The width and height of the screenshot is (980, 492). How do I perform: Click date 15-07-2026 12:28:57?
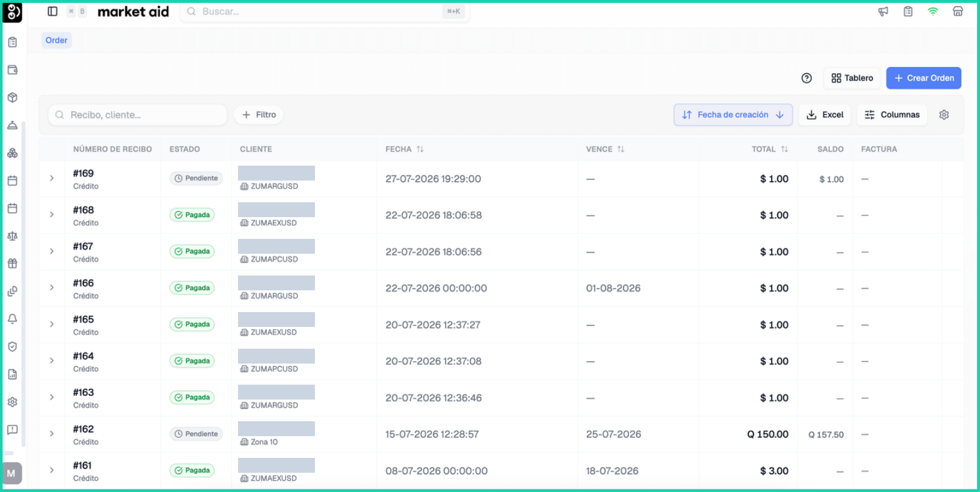(432, 434)
